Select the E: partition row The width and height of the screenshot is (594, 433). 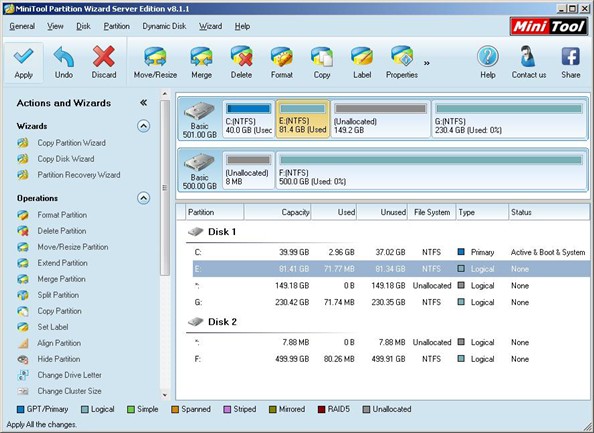(391, 269)
